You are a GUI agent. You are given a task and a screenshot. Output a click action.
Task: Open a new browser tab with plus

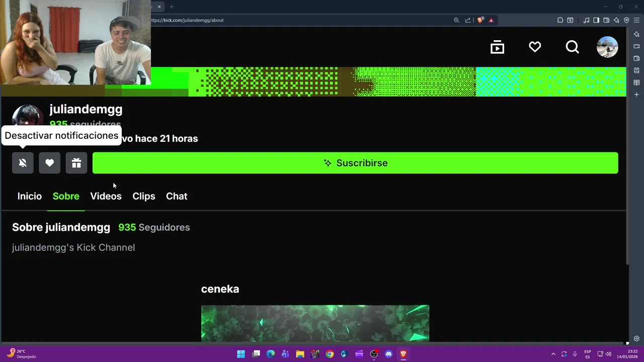click(x=172, y=7)
